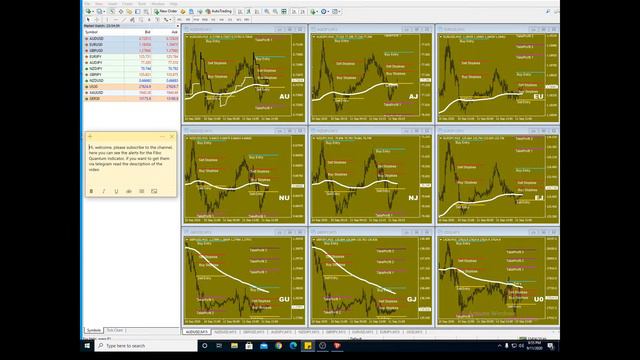Select XAUUSD row in Market Watch
This screenshot has height=360, width=640.
[131, 93]
